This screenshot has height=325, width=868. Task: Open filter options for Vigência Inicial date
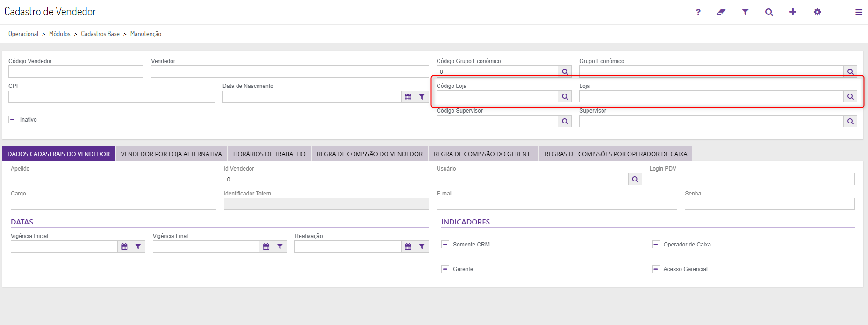coord(138,246)
